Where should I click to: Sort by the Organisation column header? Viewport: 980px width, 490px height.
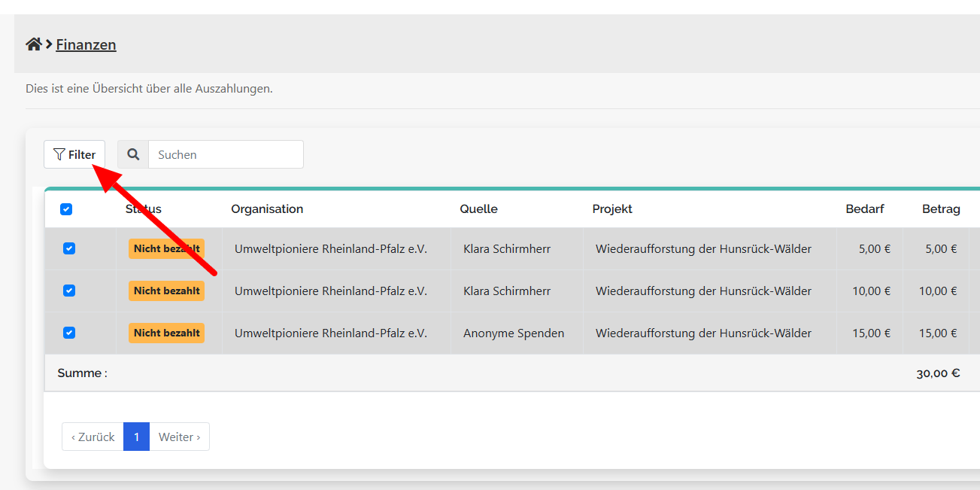point(267,209)
